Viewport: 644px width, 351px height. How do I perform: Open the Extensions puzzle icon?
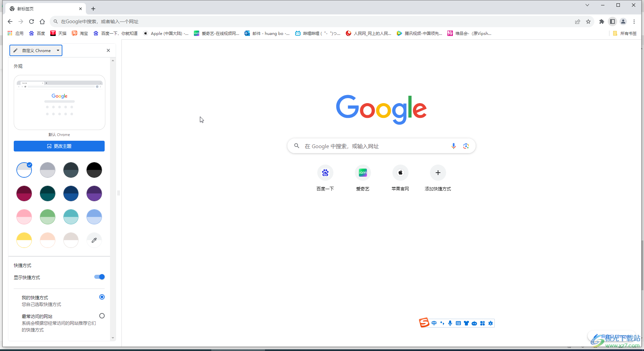click(602, 21)
